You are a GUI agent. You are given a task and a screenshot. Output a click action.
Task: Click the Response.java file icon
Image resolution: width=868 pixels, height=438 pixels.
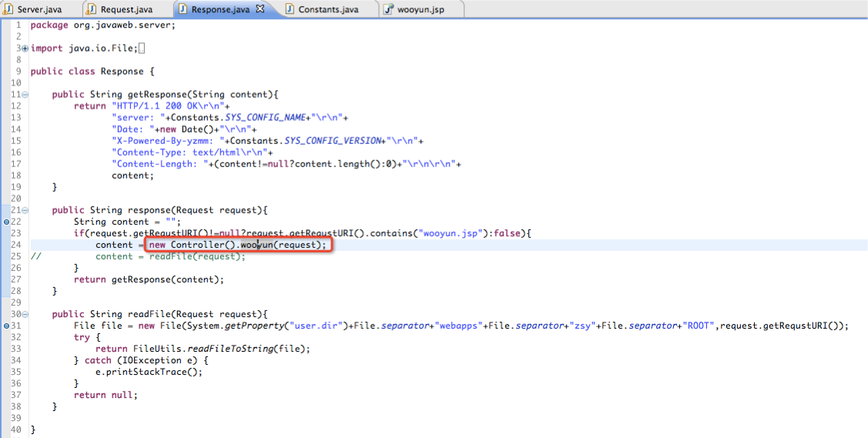coord(183,8)
